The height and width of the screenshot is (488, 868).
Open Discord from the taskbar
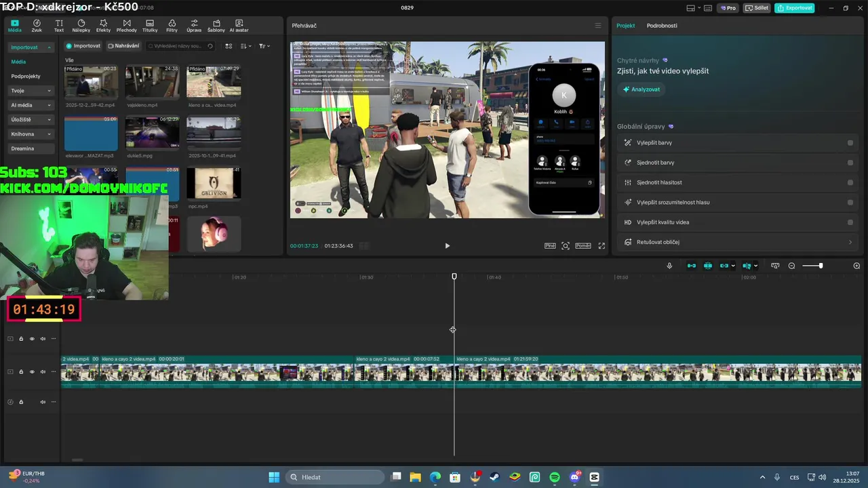[575, 477]
